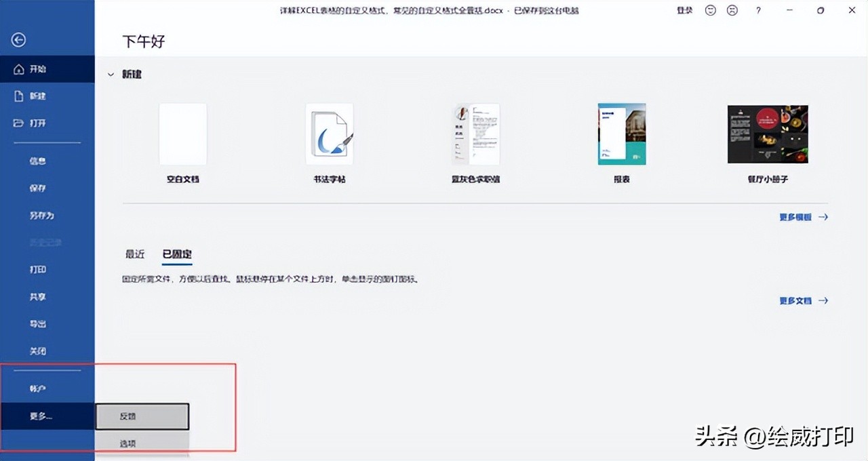
Task: Switch to the 最近 tab
Action: (135, 254)
